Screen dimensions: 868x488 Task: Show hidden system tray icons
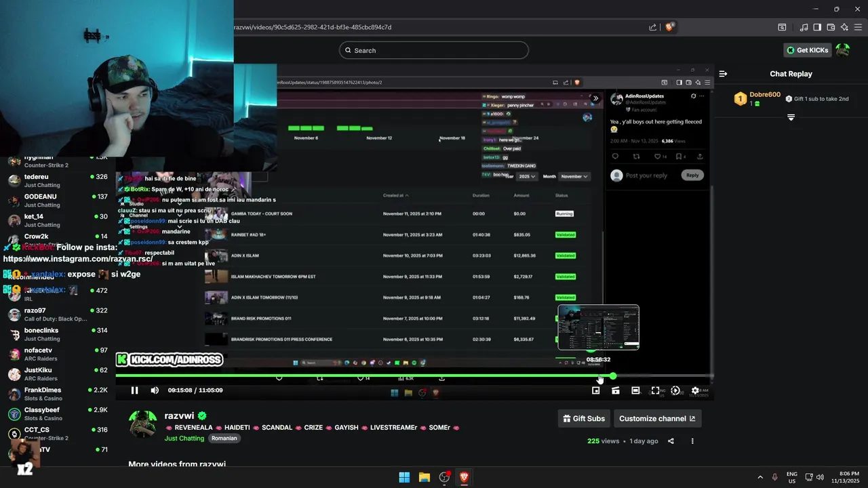(759, 477)
